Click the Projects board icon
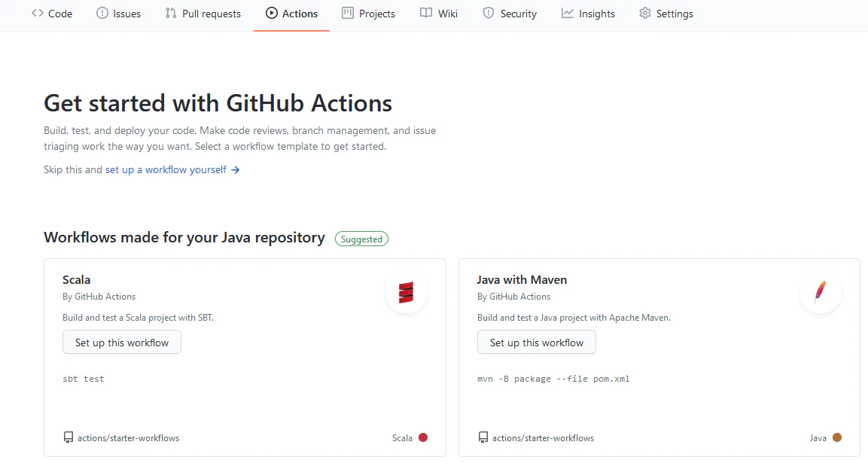 (x=348, y=14)
